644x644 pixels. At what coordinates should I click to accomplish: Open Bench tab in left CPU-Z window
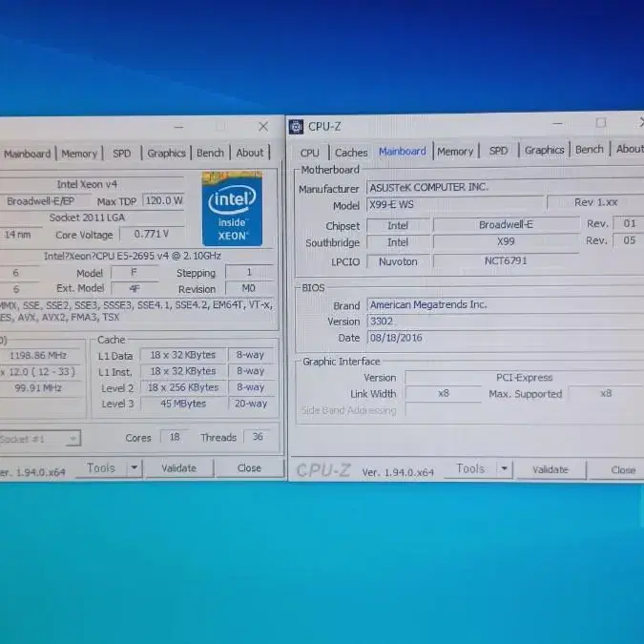(x=210, y=153)
